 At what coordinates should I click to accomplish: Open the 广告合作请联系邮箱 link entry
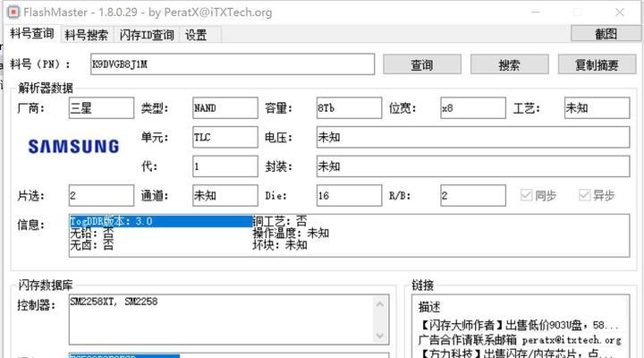click(520, 340)
